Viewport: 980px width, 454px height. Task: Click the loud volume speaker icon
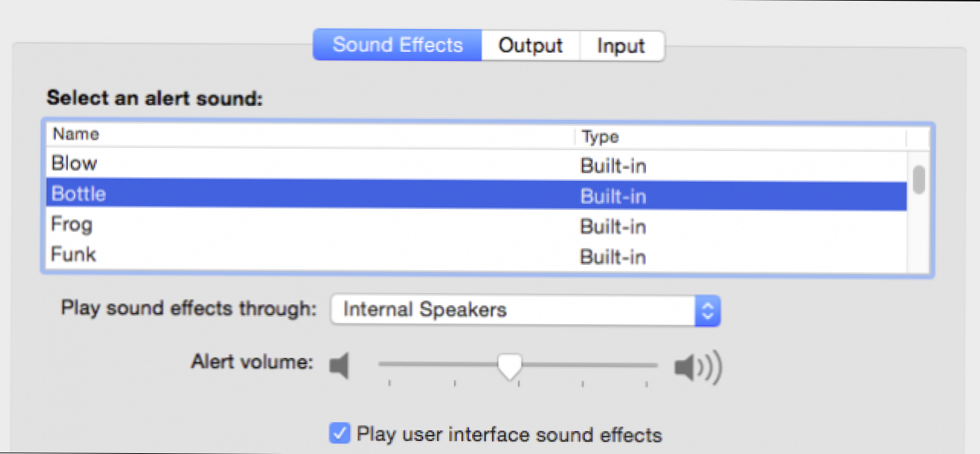(697, 368)
